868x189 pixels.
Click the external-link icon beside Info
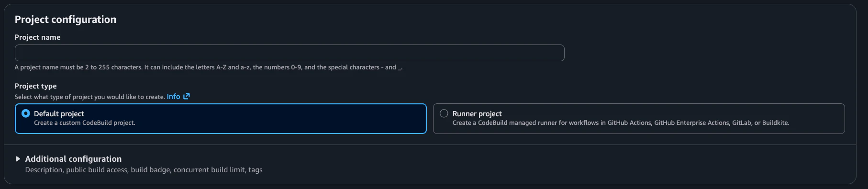[187, 96]
